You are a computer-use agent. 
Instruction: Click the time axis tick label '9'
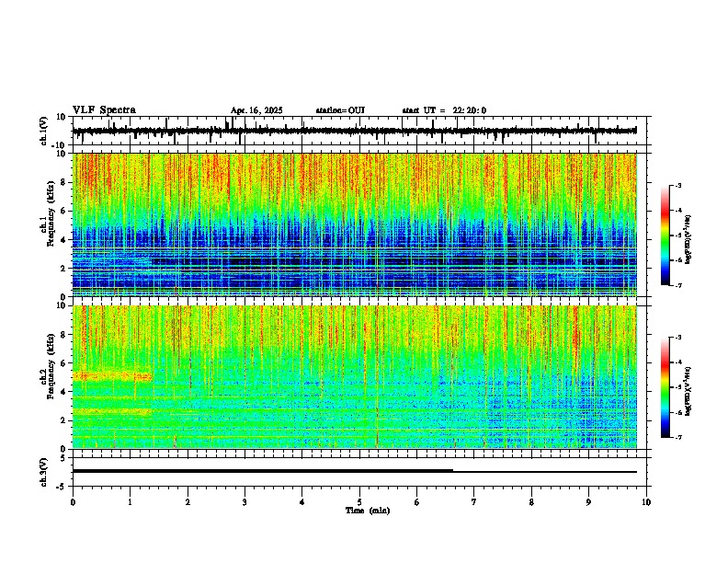[588, 502]
